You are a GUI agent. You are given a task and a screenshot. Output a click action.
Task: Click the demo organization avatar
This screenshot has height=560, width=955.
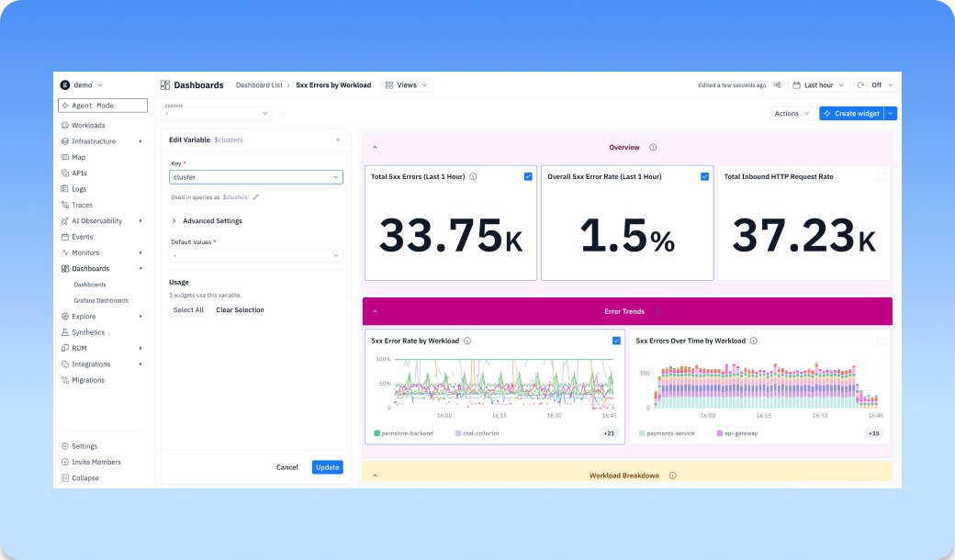tap(65, 85)
